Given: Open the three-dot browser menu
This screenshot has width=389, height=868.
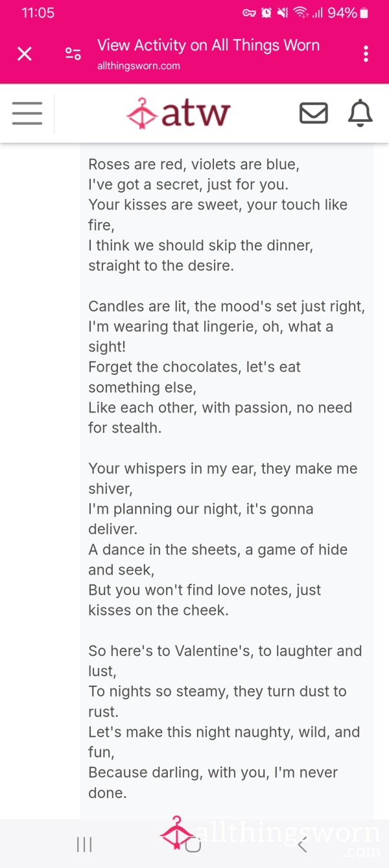Looking at the screenshot, I should click(x=366, y=54).
